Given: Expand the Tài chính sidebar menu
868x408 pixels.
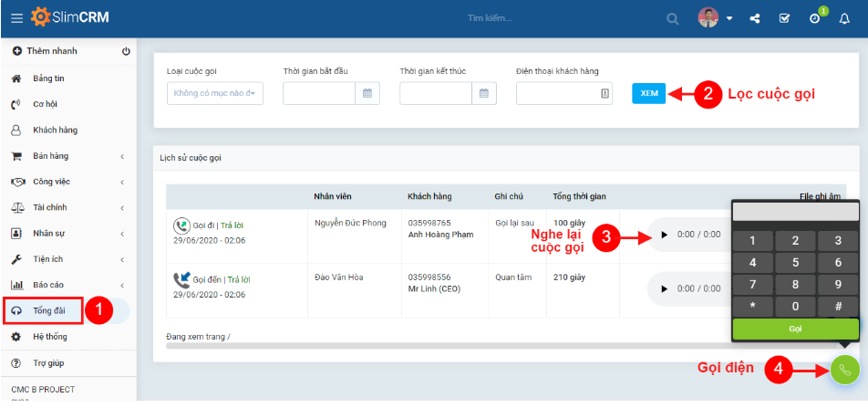Looking at the screenshot, I should coord(69,207).
